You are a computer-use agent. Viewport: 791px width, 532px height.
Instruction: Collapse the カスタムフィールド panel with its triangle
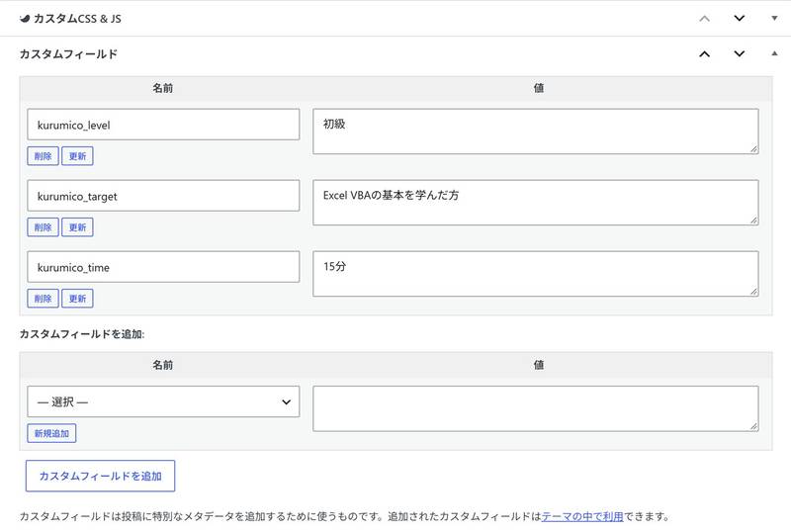[774, 53]
